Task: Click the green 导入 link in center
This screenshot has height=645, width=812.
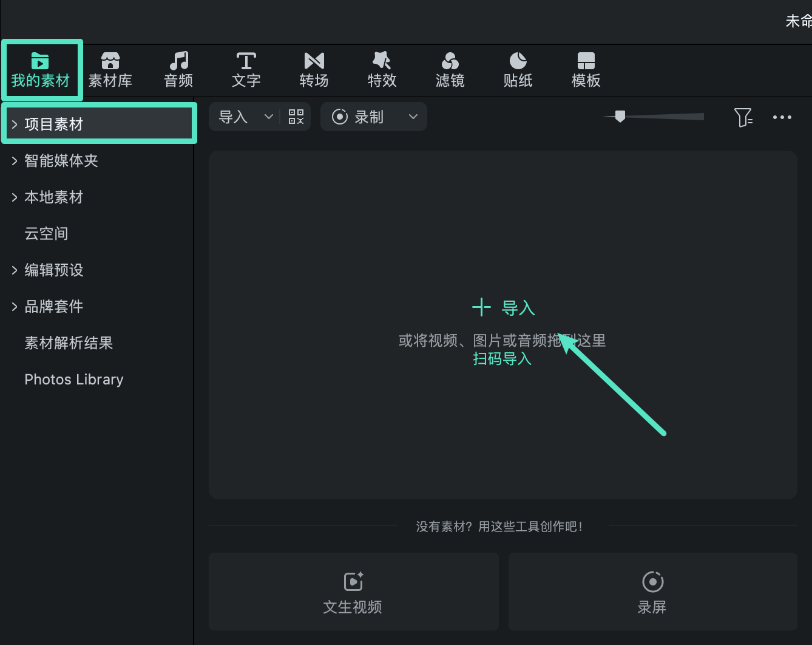Action: (x=518, y=308)
